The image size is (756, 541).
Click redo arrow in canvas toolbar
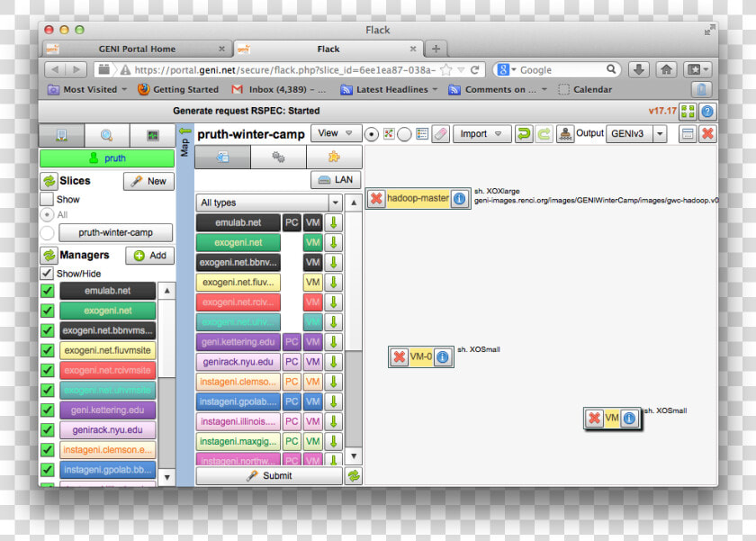544,133
